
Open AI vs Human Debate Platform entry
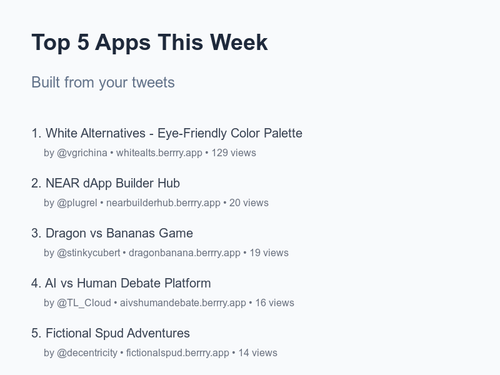121,283
